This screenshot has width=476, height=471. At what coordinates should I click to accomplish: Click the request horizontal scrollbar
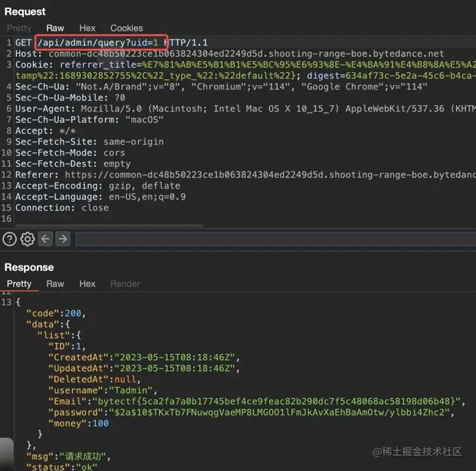coord(109,225)
